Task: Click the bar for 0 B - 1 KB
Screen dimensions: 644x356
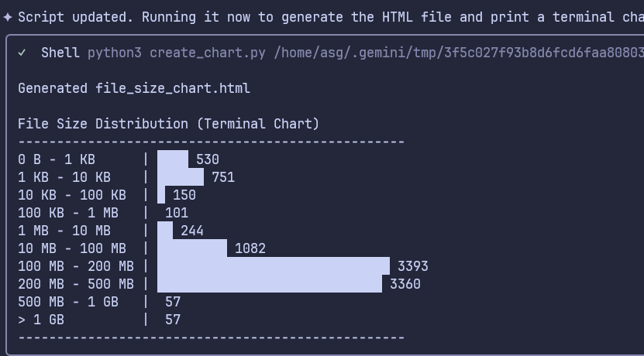Action: [173, 159]
